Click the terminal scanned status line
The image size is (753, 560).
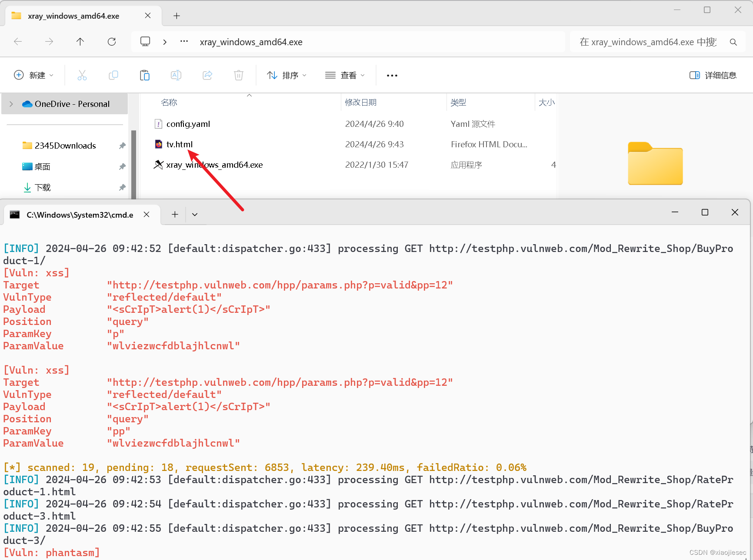click(265, 467)
